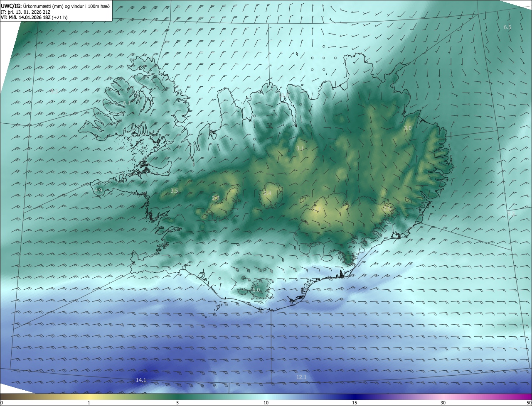Click the dark navy band of the colour bar
Screen dimensions: 532x406
355,397
